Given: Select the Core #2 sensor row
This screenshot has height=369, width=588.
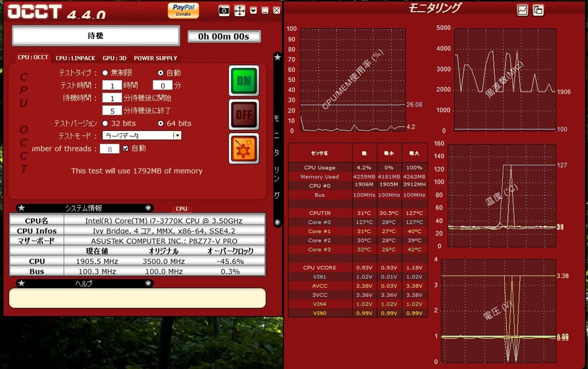Looking at the screenshot, I should pos(358,240).
